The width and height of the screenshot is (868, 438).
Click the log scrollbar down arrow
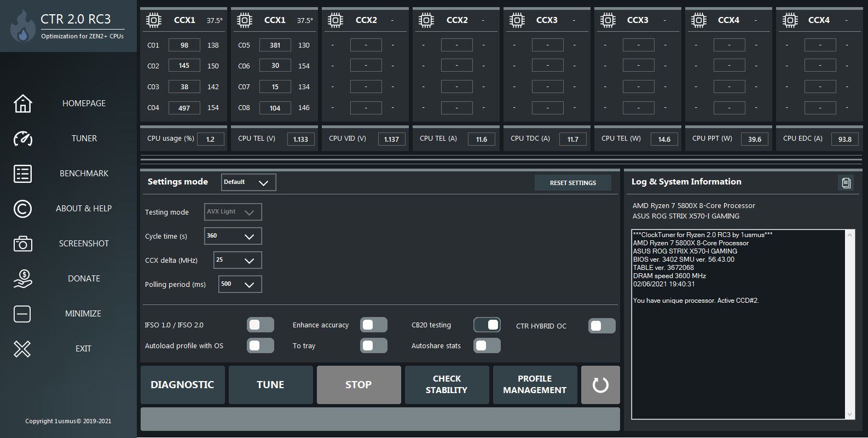(x=849, y=414)
